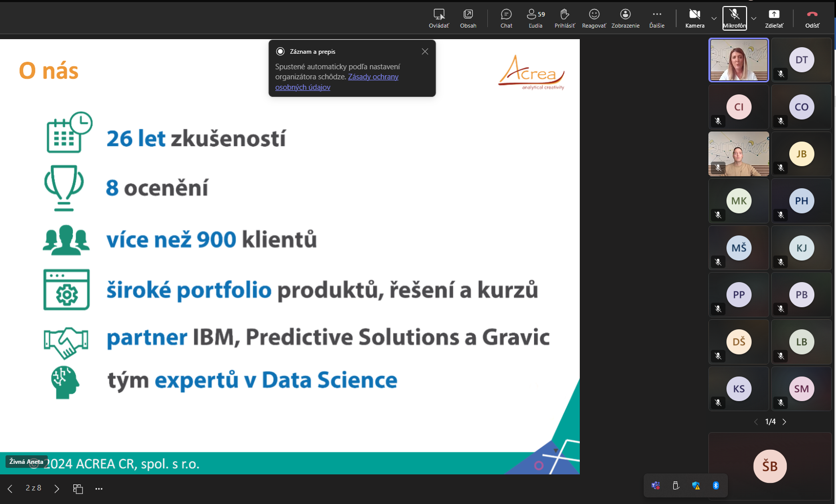This screenshot has height=504, width=836.
Task: Go to next slide in presentation
Action: pos(57,489)
